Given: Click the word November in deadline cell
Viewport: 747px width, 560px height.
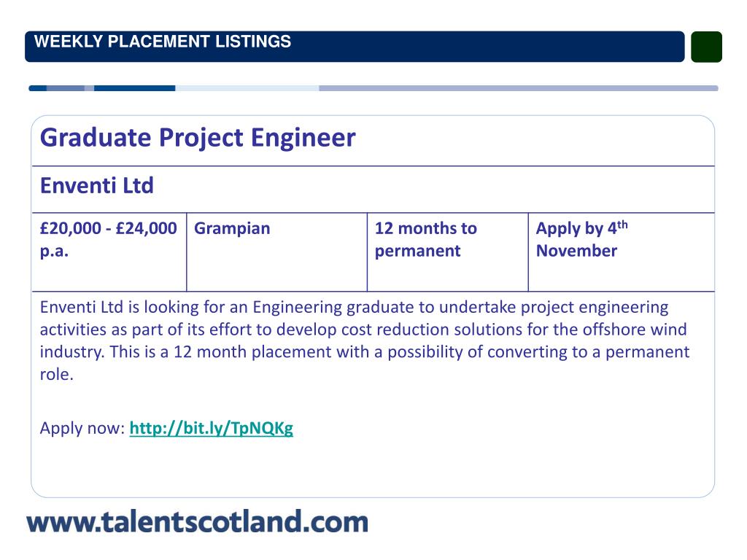Looking at the screenshot, I should (x=576, y=251).
